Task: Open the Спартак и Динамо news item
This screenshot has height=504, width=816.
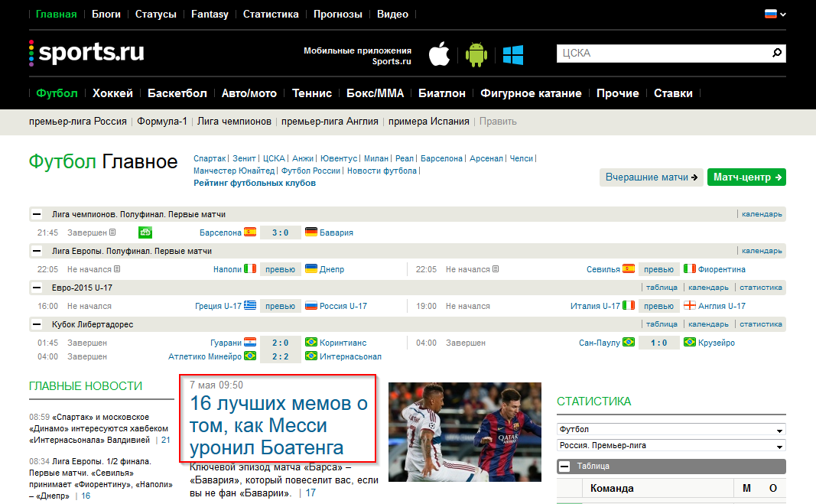Action: [x=99, y=428]
